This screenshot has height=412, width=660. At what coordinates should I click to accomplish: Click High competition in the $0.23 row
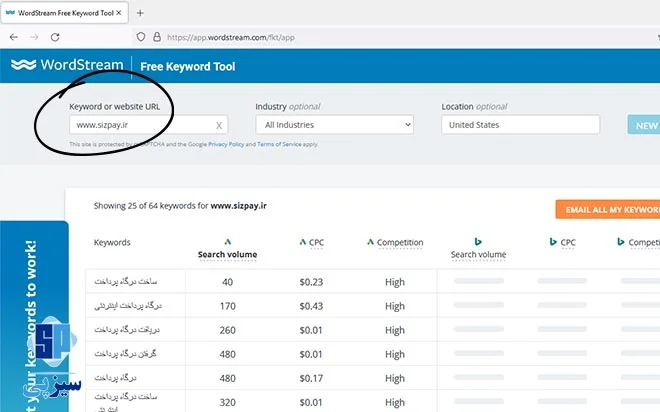(395, 282)
